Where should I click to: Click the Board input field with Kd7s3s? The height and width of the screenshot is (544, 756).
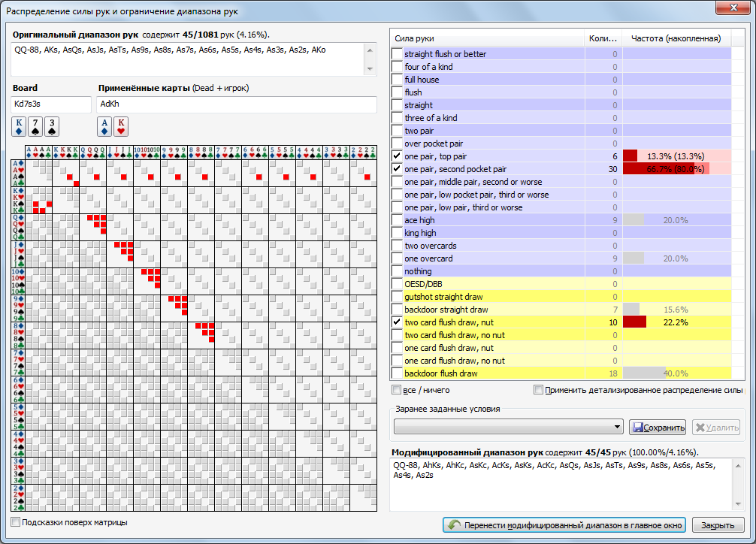pyautogui.click(x=50, y=104)
